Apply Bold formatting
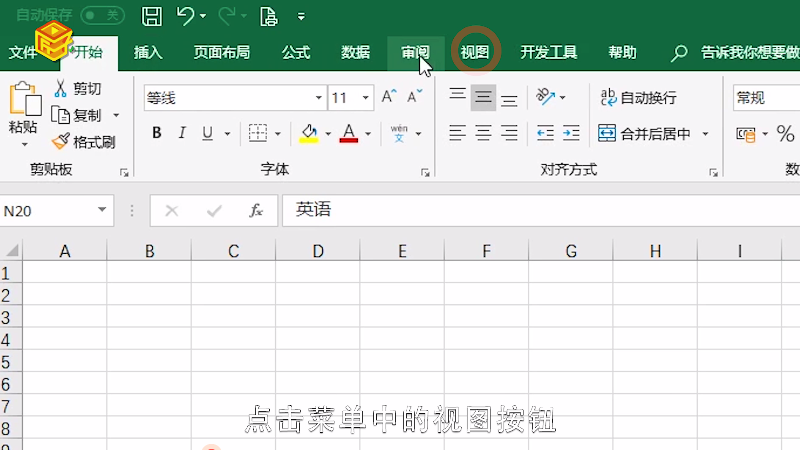The width and height of the screenshot is (800, 450). [156, 133]
